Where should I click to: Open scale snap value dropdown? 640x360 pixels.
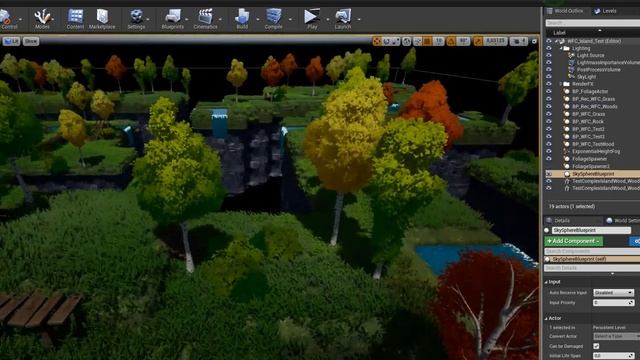click(x=496, y=41)
